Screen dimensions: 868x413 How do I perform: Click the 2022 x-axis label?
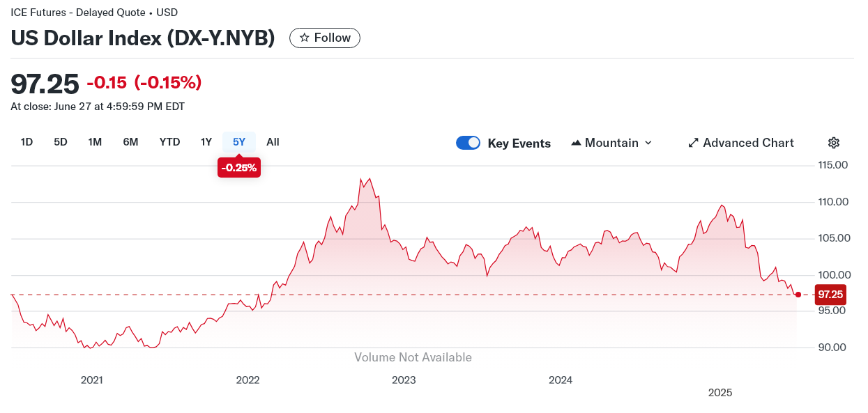click(248, 380)
